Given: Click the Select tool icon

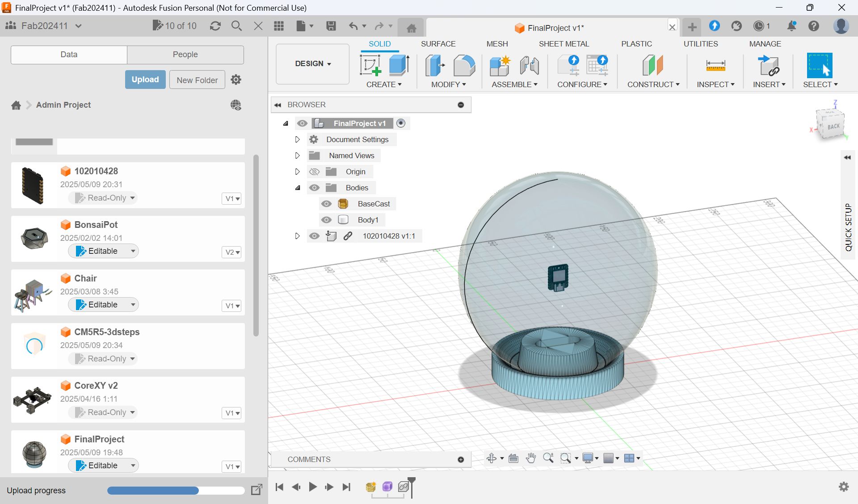Looking at the screenshot, I should [x=820, y=65].
